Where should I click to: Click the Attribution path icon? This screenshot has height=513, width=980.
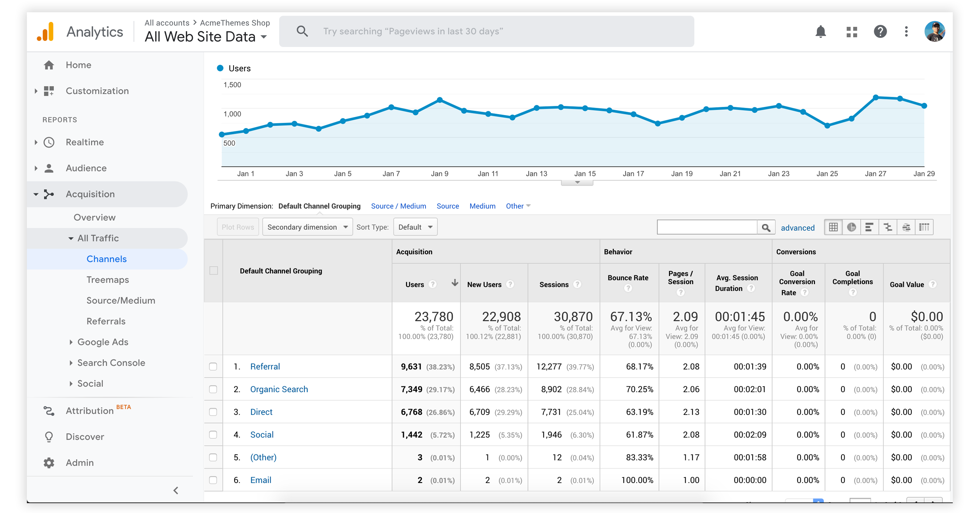coord(49,411)
